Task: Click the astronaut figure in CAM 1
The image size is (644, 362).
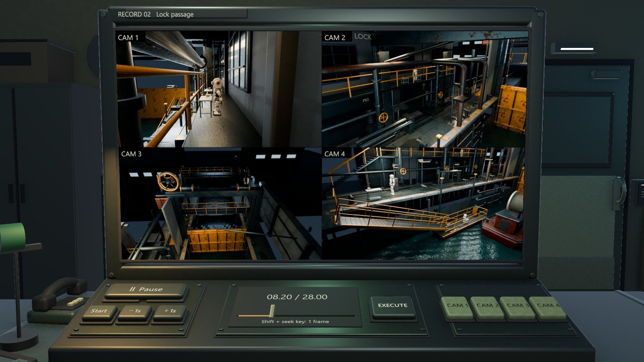Action: point(217,97)
